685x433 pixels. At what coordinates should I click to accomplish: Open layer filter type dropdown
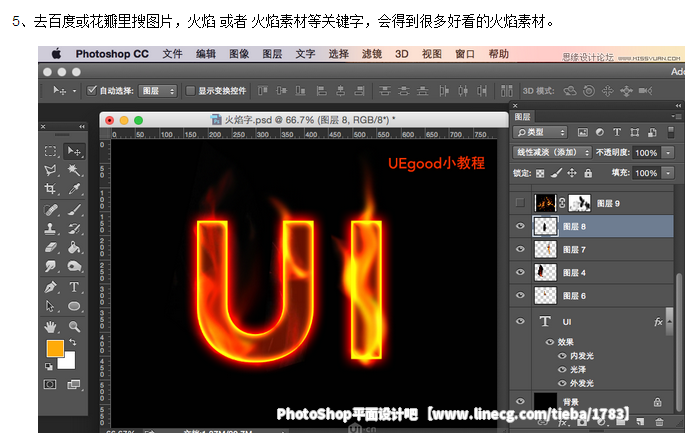point(540,132)
